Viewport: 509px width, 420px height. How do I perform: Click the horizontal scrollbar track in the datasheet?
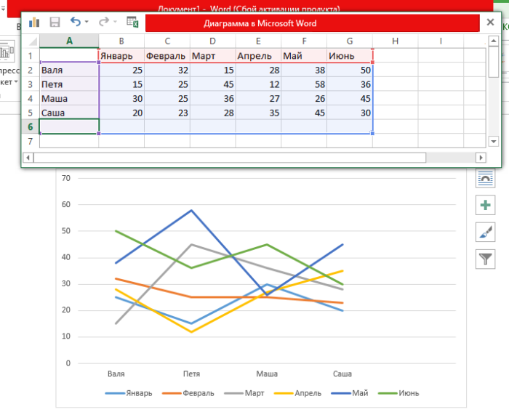(x=451, y=158)
